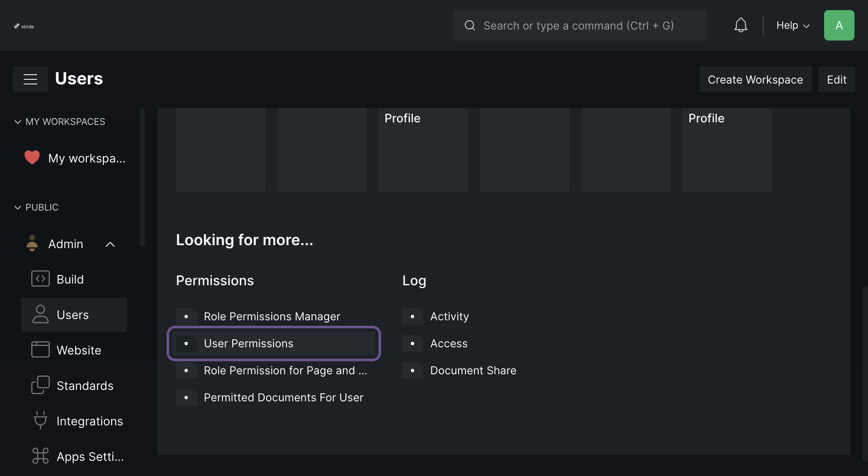
Task: Open the Document Share log link
Action: point(473,371)
